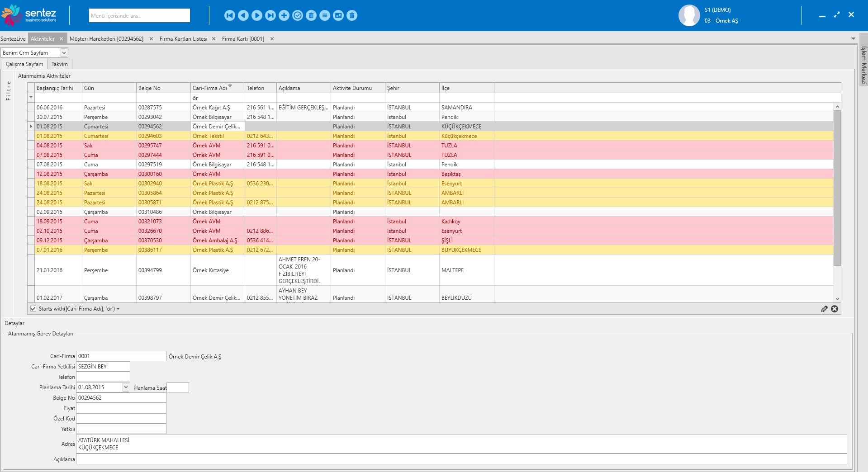Open the Cari-Firma Adı column filter icon
Image resolution: width=868 pixels, height=472 pixels.
click(x=230, y=86)
